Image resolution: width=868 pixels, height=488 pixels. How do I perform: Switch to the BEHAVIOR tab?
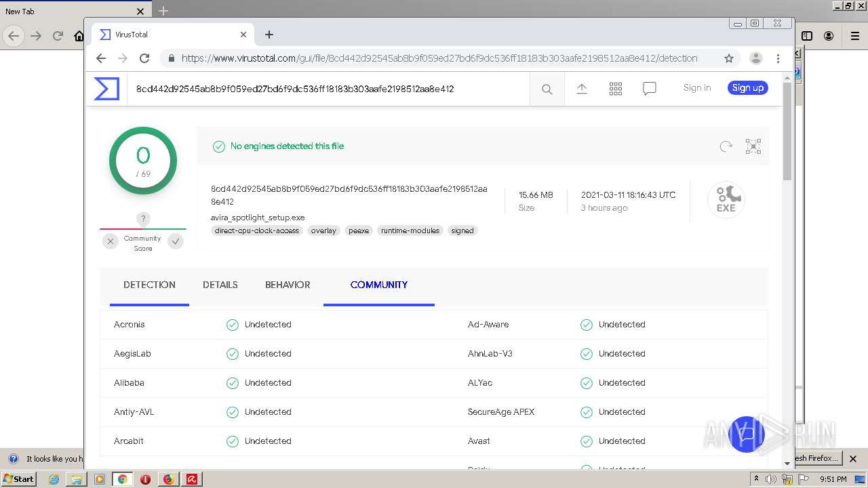point(288,285)
